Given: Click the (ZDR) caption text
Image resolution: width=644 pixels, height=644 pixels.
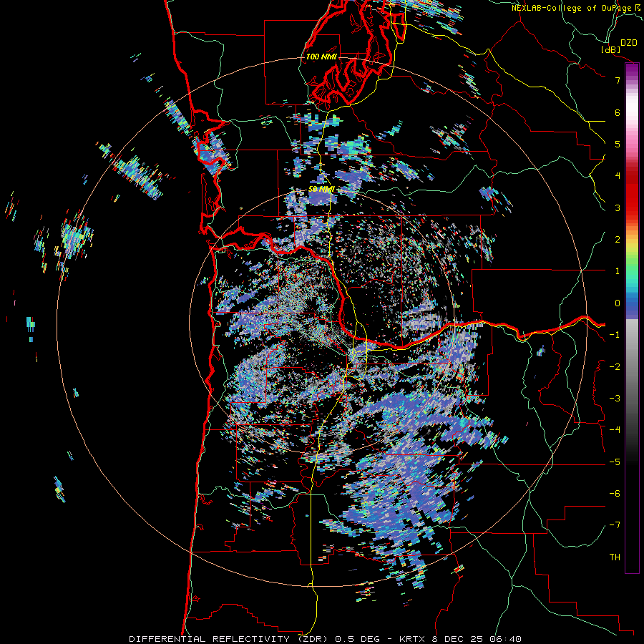Looking at the screenshot, I should coord(313,639).
